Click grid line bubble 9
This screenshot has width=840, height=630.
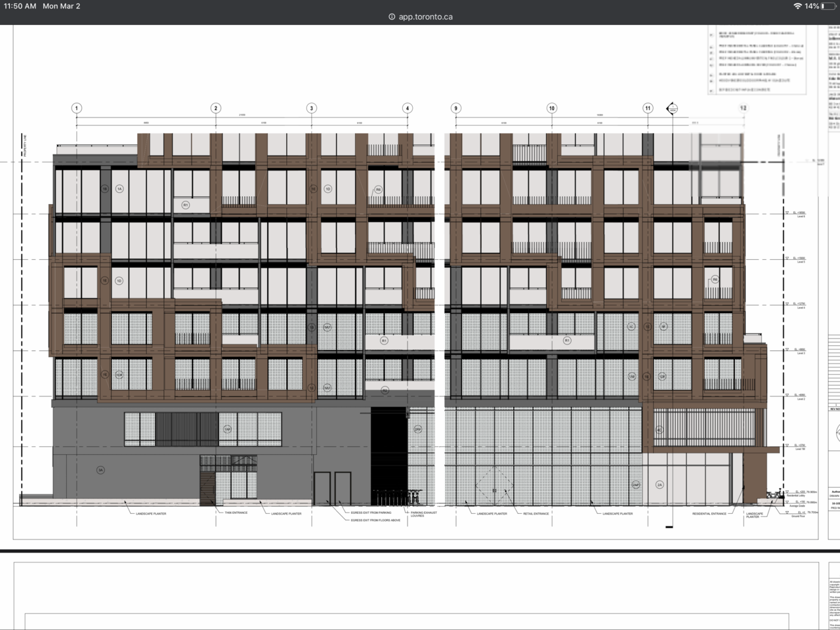(455, 108)
